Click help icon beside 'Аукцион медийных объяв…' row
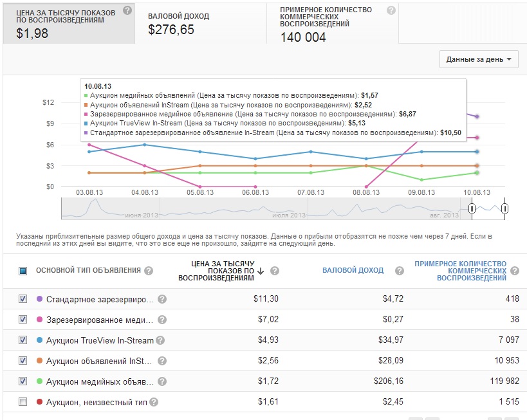This screenshot has height=420, width=527. point(162,381)
